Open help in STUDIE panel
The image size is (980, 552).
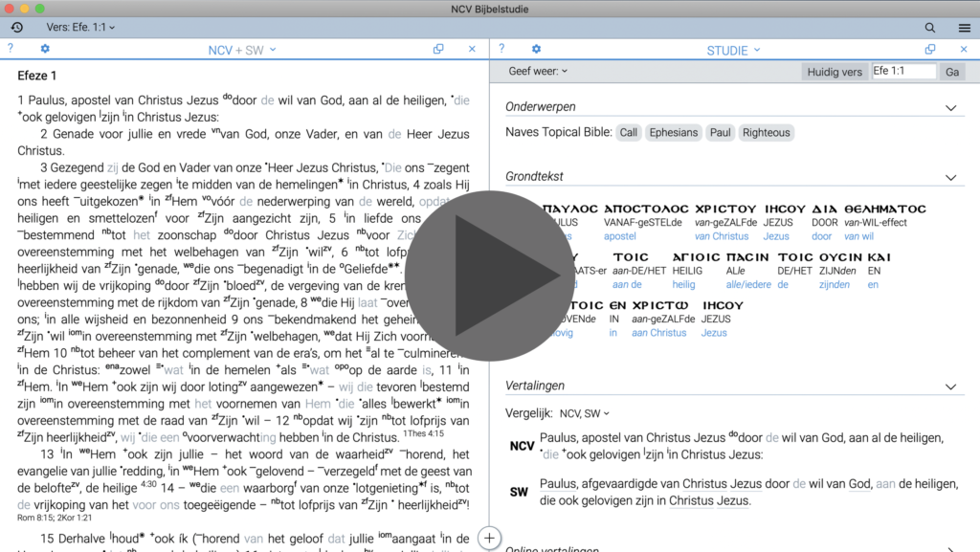(501, 48)
